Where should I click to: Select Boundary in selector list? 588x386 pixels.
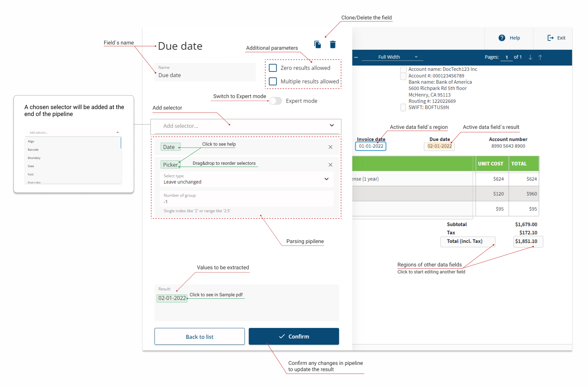click(x=34, y=158)
